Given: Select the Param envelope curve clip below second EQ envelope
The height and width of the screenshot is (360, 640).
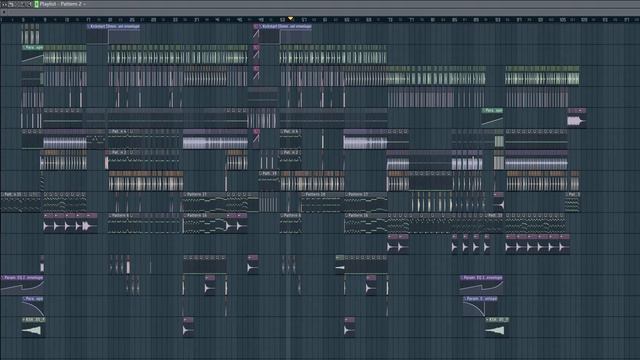Looking at the screenshot, I should [x=480, y=306].
